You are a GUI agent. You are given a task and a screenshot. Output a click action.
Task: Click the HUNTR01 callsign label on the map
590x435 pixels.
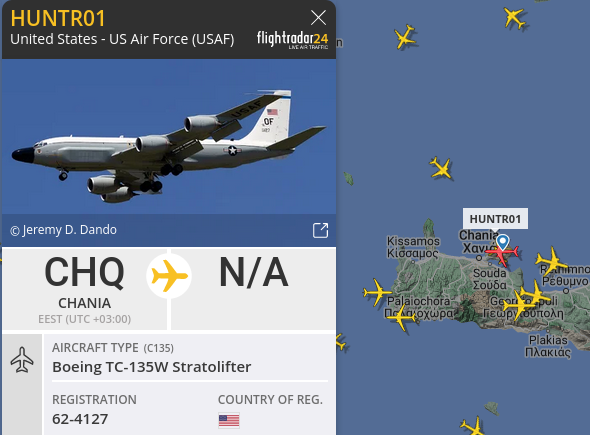tap(495, 219)
